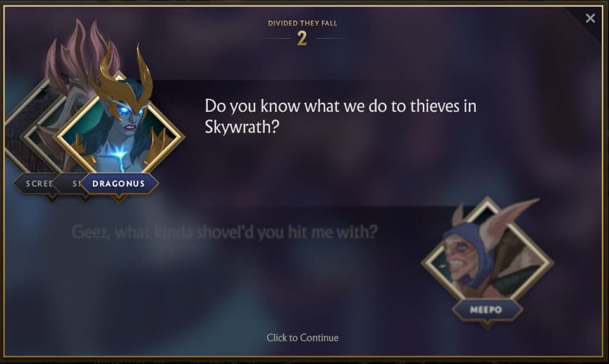Click the blurred background below Meepo's dialogue

pos(233,287)
